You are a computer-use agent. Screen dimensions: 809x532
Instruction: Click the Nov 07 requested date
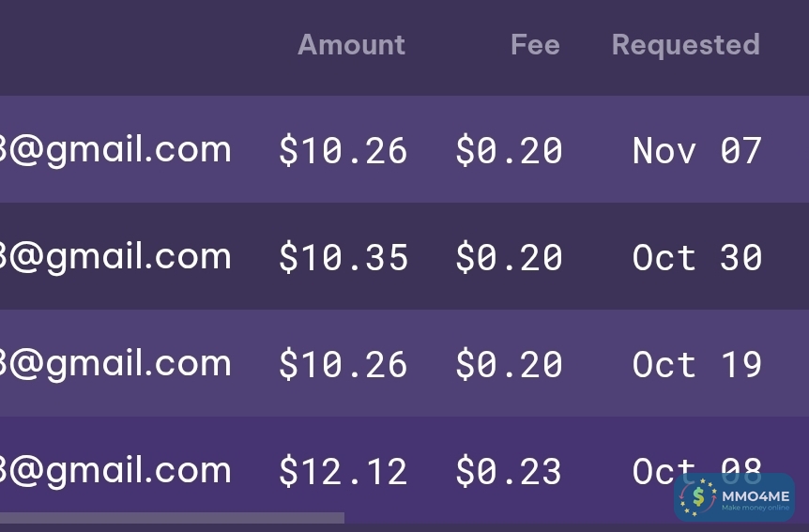point(696,151)
